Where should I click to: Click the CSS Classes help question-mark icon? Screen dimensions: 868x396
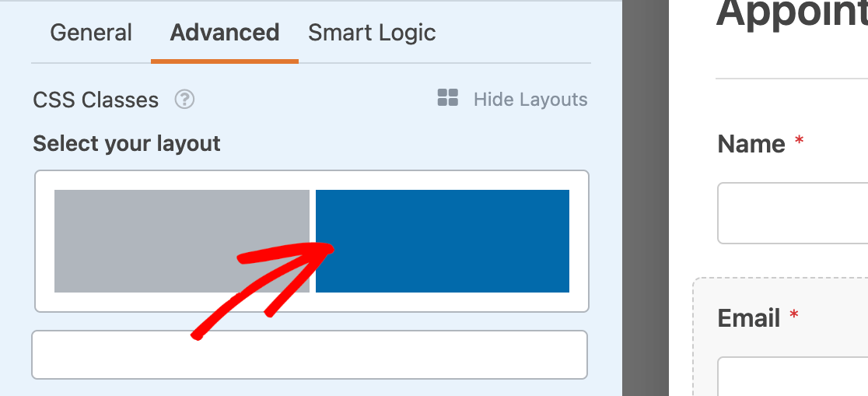[x=184, y=100]
